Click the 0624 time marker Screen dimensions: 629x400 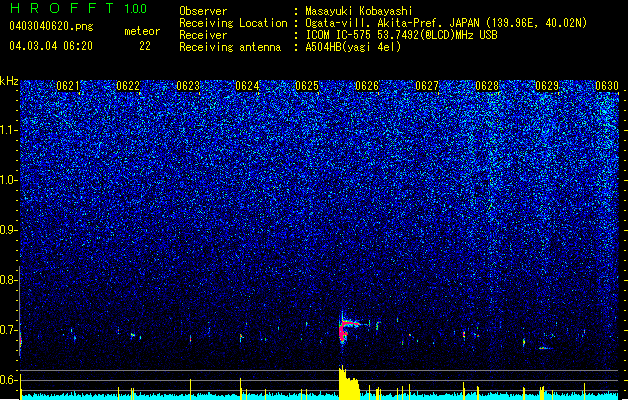pyautogui.click(x=247, y=86)
